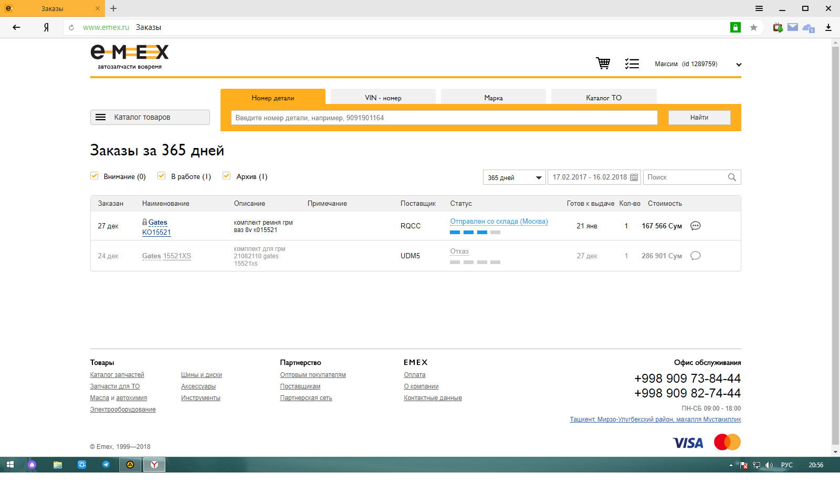The image size is (840, 504).
Task: Show hidden tray icons arrow
Action: coord(731,465)
